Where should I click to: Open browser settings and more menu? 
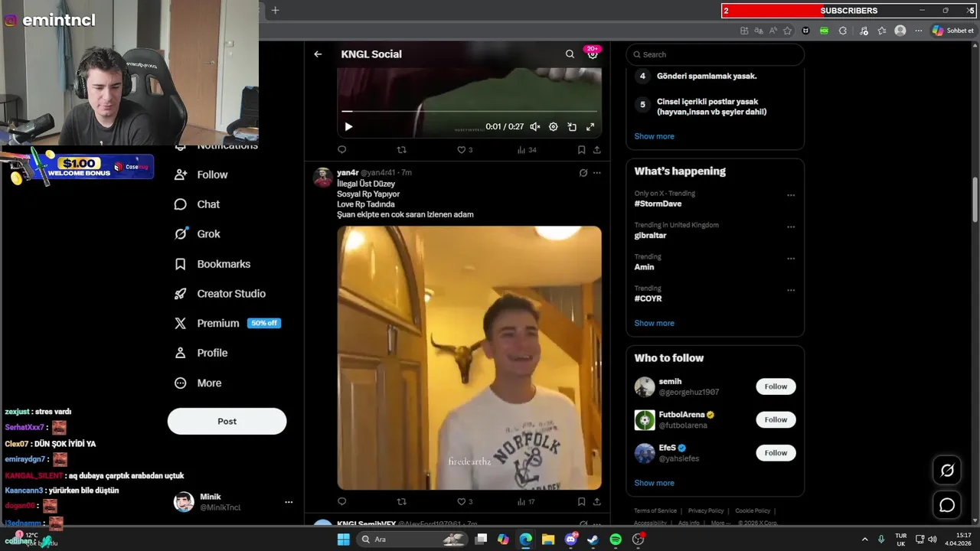coord(919,31)
